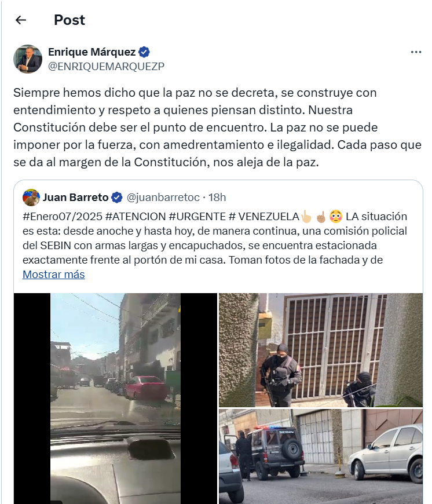Viewport: 432px width, 504px height.
Task: Open Enrique Márquez's profile picture
Action: (28, 59)
